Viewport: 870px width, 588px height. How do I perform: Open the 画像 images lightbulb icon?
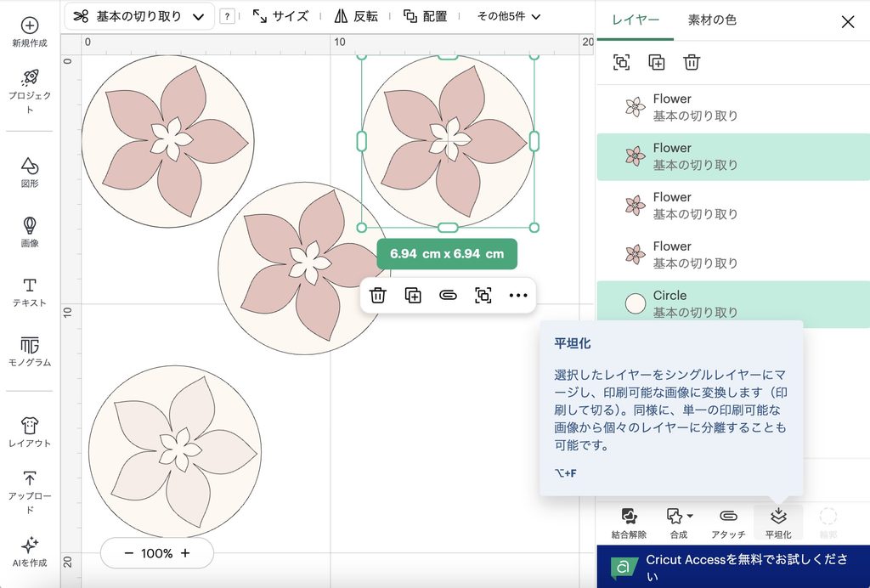click(x=30, y=225)
